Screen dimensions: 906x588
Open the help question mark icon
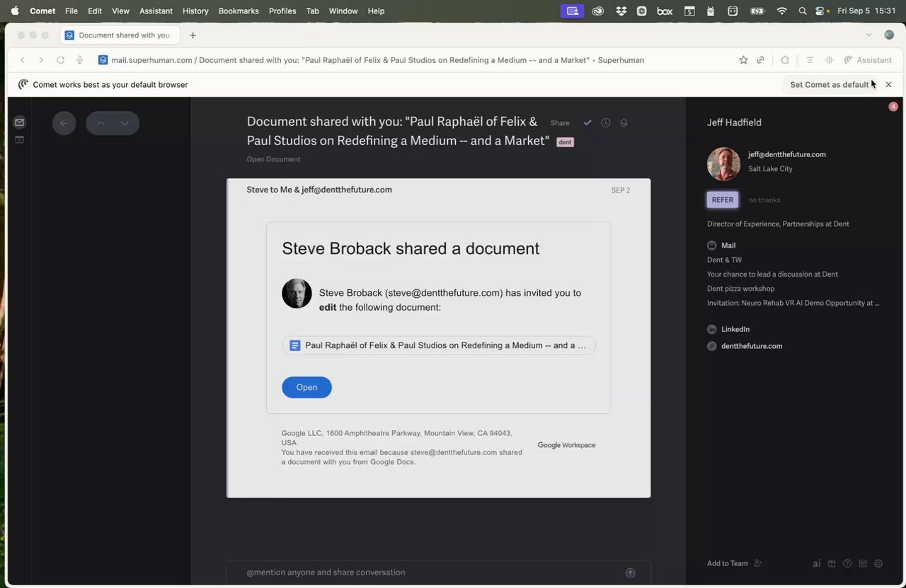pos(847,564)
